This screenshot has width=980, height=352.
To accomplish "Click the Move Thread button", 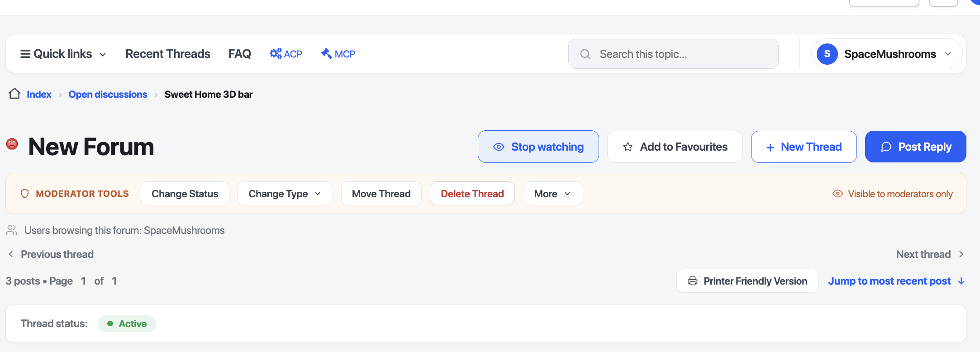I will (381, 194).
